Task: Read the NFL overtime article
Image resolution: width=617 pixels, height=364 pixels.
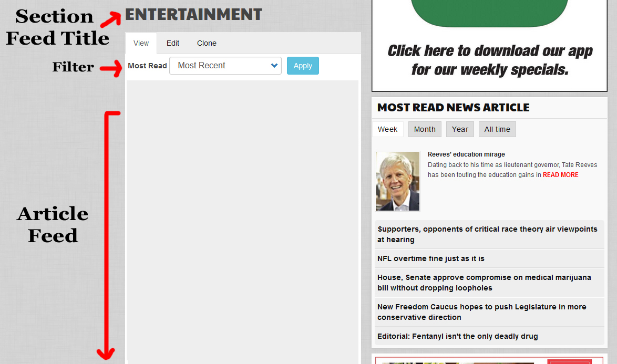Action: coord(431,258)
